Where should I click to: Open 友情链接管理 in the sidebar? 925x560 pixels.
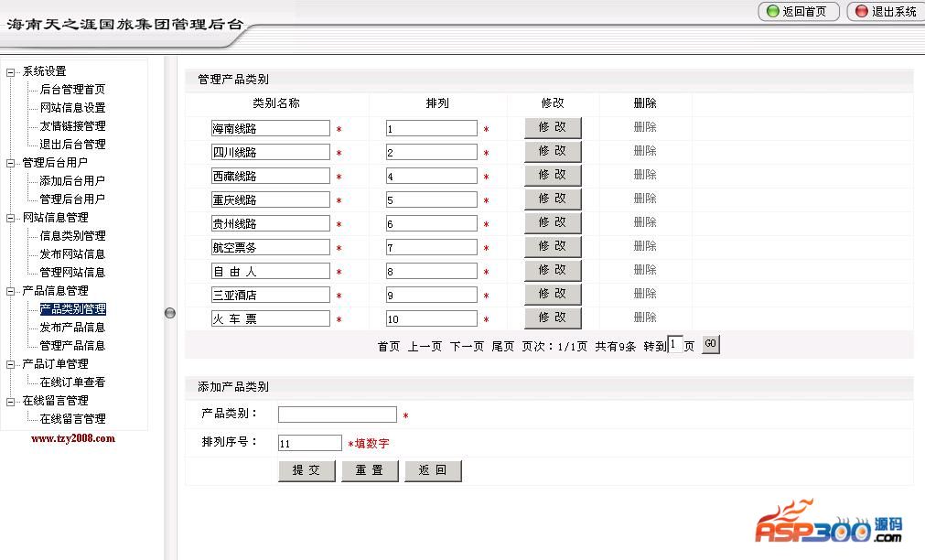coord(72,126)
